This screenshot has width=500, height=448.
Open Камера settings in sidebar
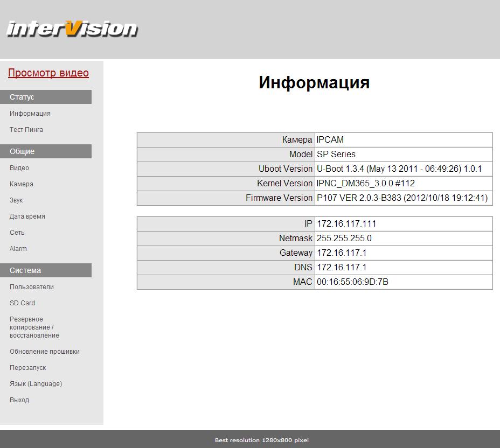22,184
